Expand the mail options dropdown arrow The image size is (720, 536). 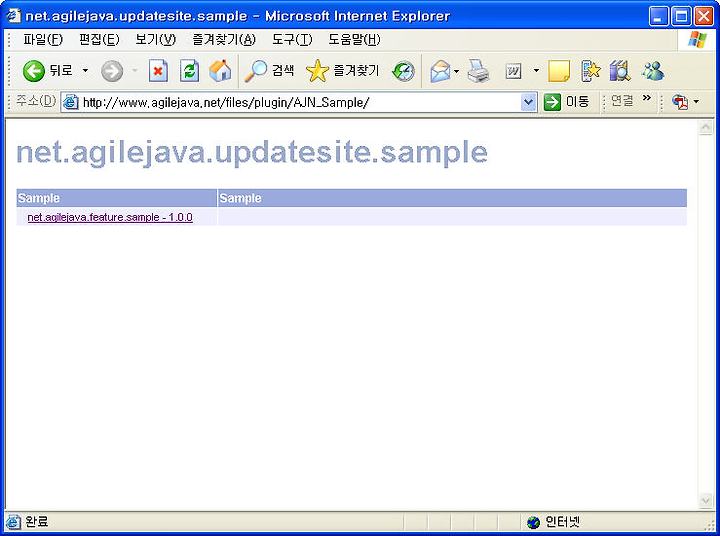coord(456,71)
